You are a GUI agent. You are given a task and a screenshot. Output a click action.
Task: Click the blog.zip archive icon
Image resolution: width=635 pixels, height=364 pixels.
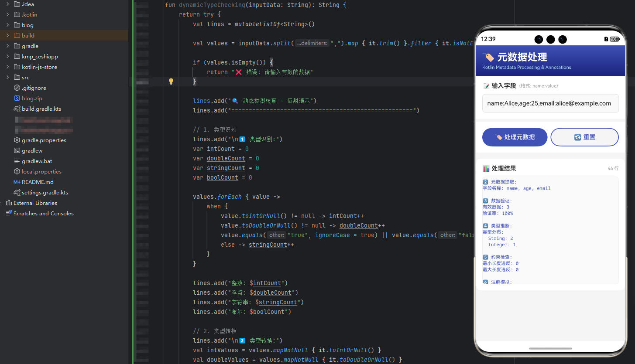pyautogui.click(x=17, y=98)
